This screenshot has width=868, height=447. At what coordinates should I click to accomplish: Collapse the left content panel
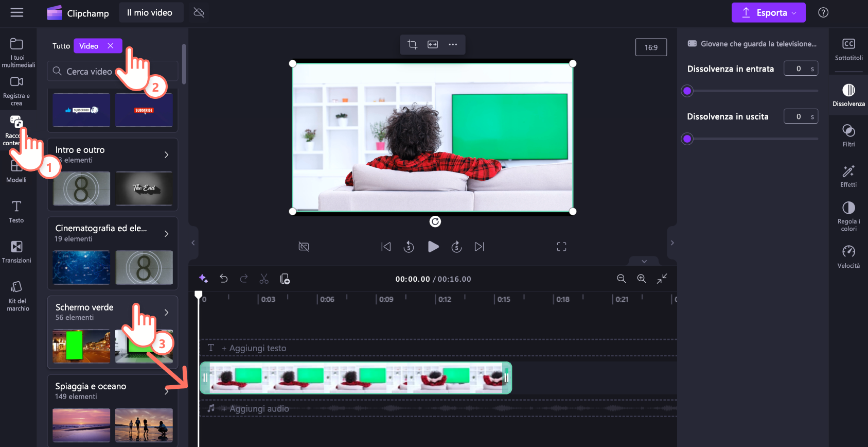193,243
